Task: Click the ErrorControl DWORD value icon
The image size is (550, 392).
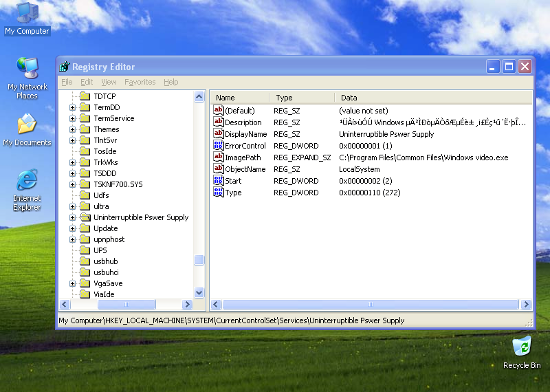Action: tap(219, 146)
